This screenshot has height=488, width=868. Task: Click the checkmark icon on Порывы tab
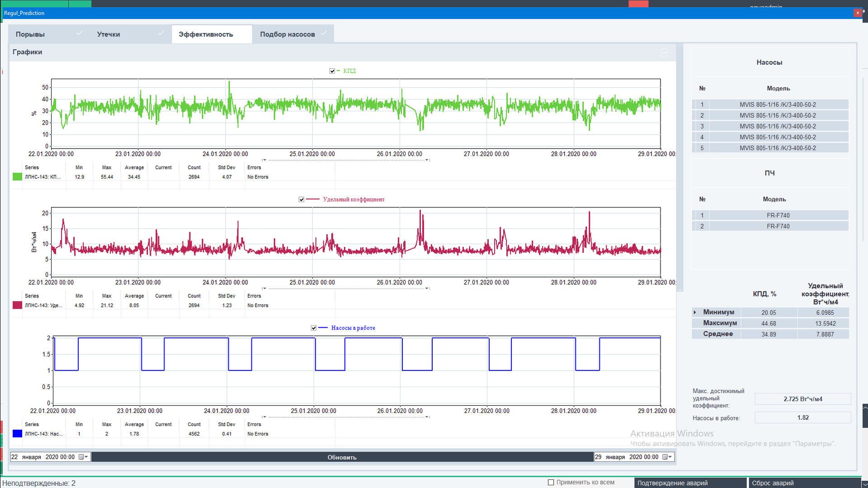coord(80,33)
